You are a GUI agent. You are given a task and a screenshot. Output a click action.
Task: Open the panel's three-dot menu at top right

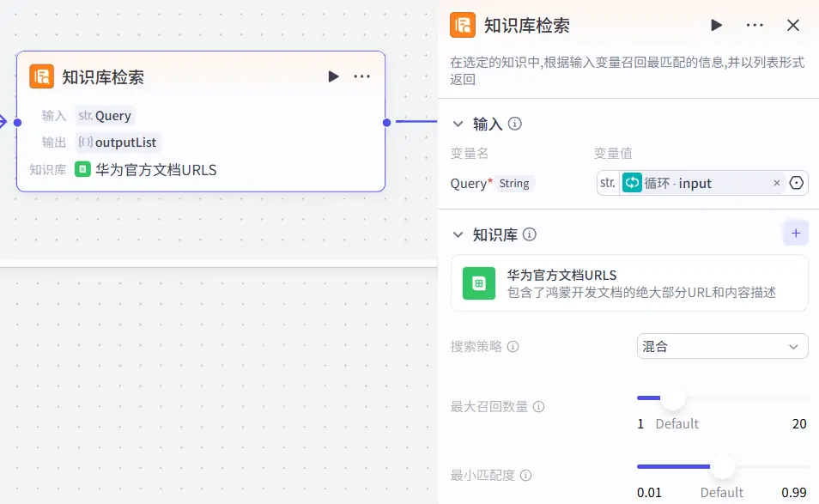click(x=754, y=26)
